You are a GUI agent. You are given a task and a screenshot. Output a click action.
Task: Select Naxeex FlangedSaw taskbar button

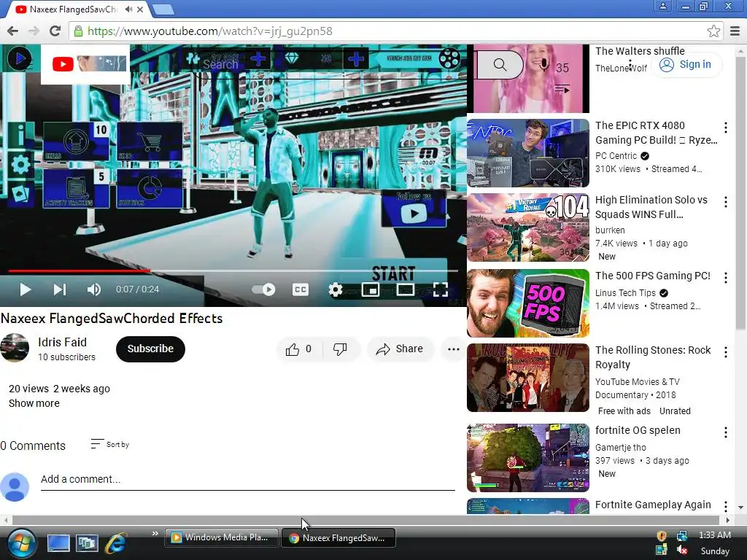pos(338,537)
